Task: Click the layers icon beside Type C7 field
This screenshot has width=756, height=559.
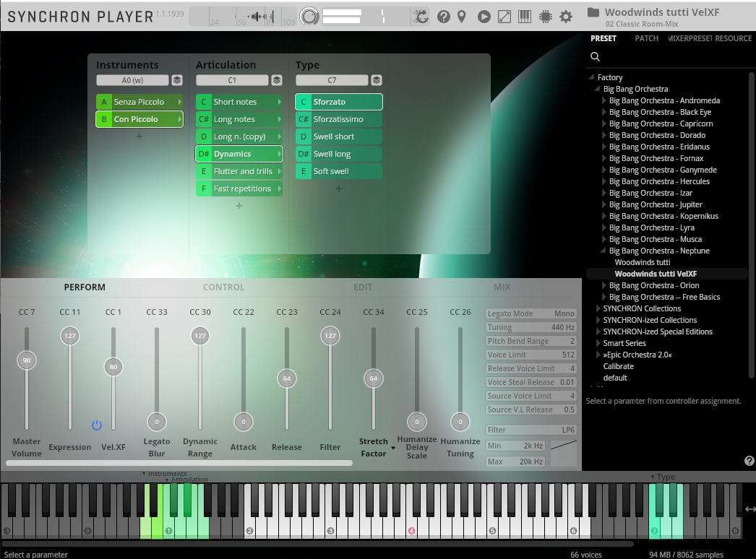Action: tap(377, 80)
